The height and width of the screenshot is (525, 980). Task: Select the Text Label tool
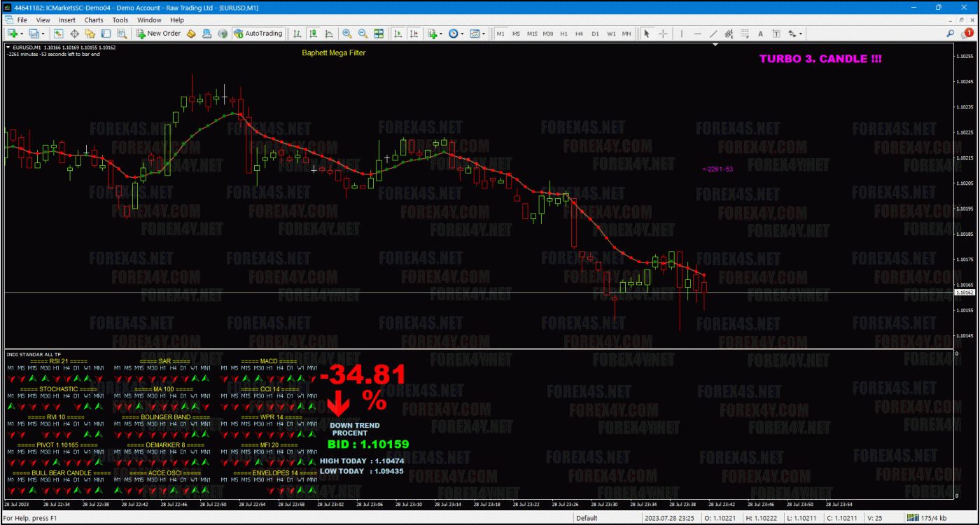[776, 34]
